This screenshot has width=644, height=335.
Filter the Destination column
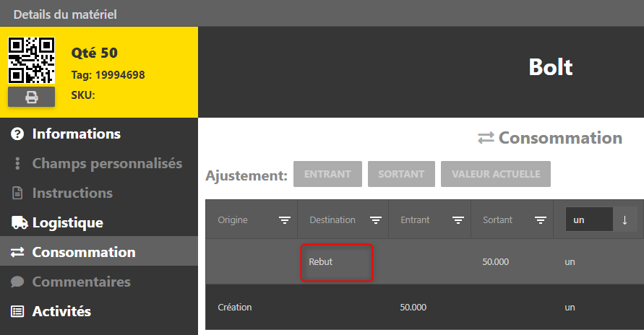(x=375, y=220)
